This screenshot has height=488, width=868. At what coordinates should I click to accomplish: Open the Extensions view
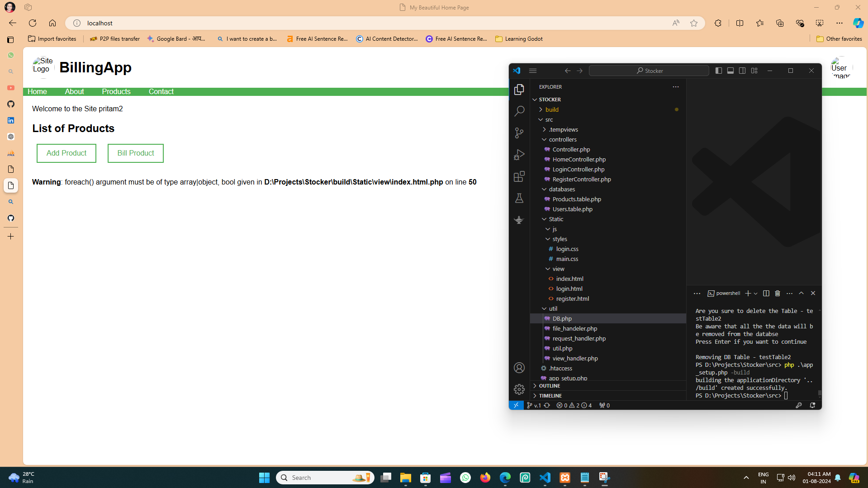[x=519, y=176]
